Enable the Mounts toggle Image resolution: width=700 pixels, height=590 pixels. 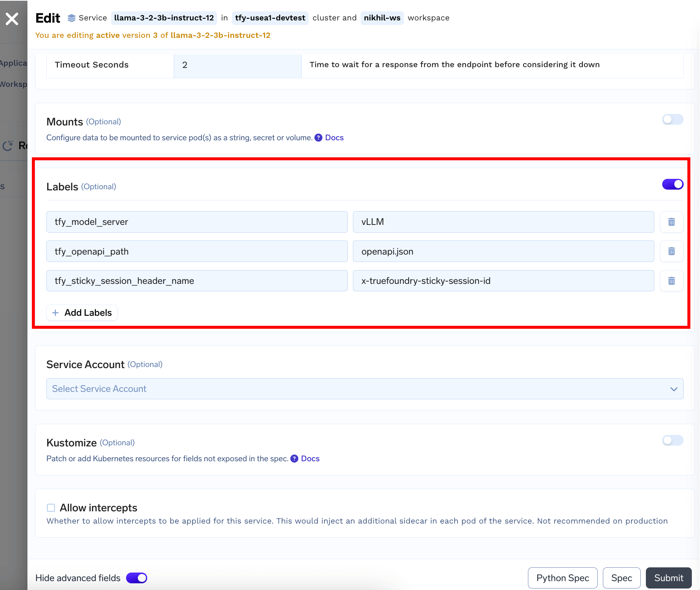[673, 119]
